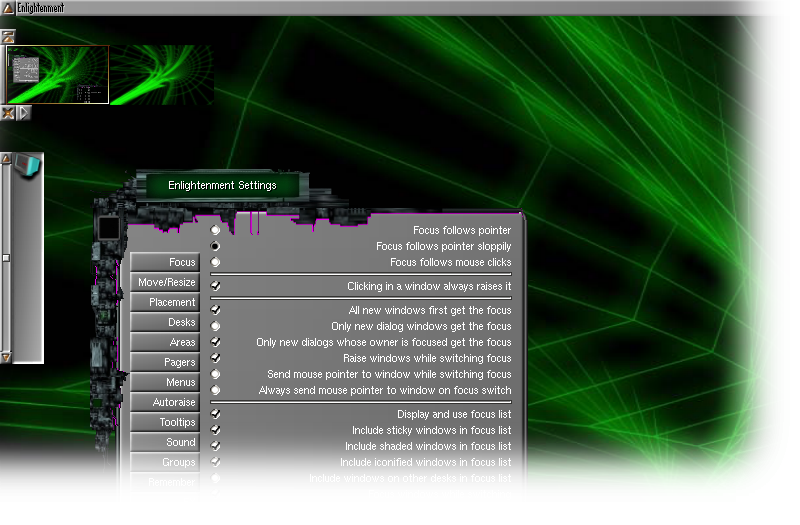Select Focus follows pointer radio

coord(216,230)
